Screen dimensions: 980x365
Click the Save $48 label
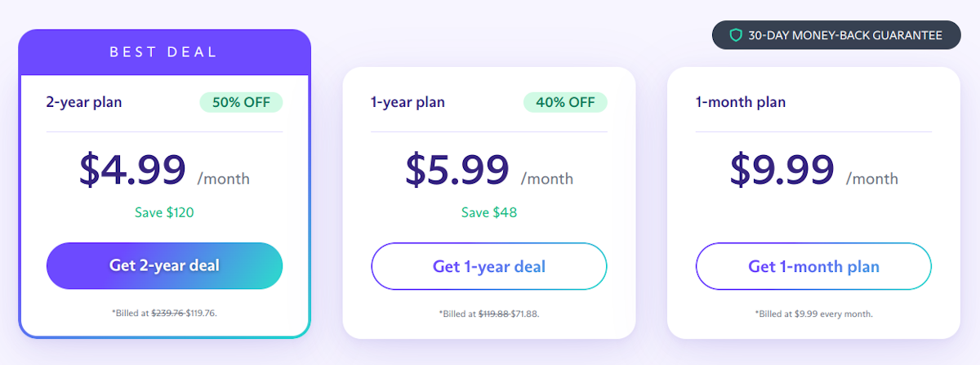[489, 213]
